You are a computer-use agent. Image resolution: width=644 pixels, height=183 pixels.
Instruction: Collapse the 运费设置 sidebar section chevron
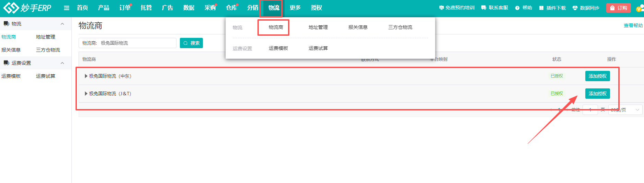click(62, 63)
